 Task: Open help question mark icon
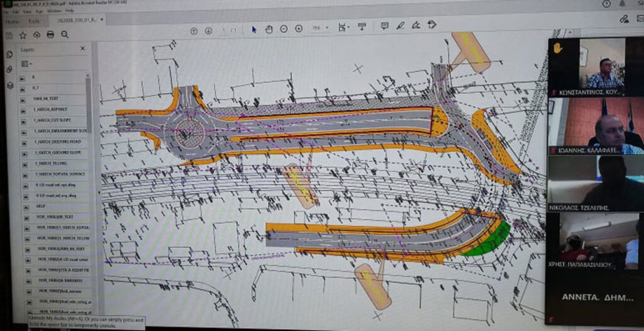click(x=606, y=4)
